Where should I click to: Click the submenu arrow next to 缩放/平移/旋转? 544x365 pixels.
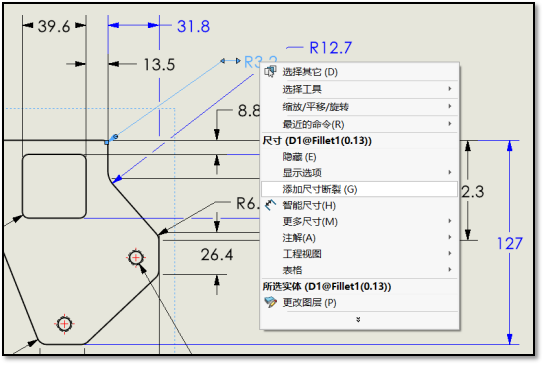(450, 106)
